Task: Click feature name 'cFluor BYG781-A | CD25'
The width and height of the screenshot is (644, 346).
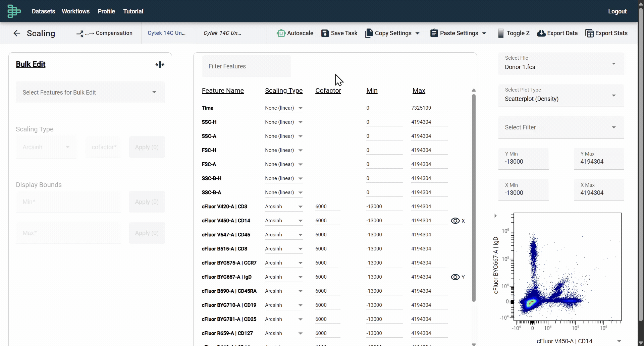Action: pyautogui.click(x=229, y=319)
